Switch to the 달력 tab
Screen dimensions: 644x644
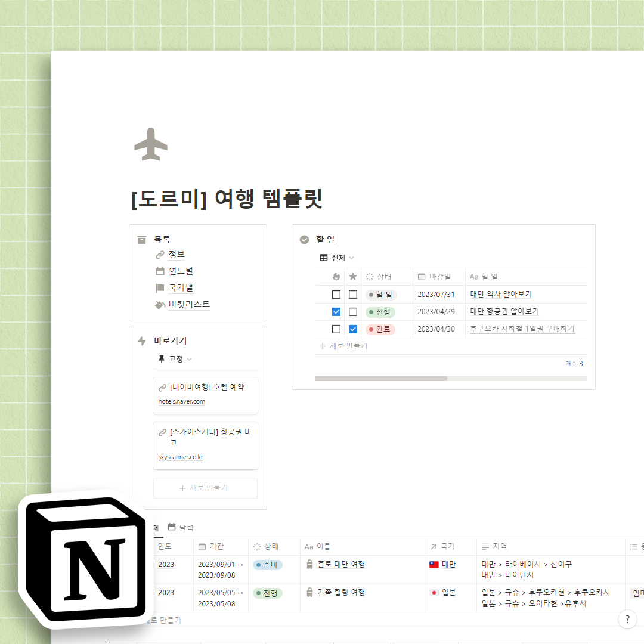pos(181,527)
